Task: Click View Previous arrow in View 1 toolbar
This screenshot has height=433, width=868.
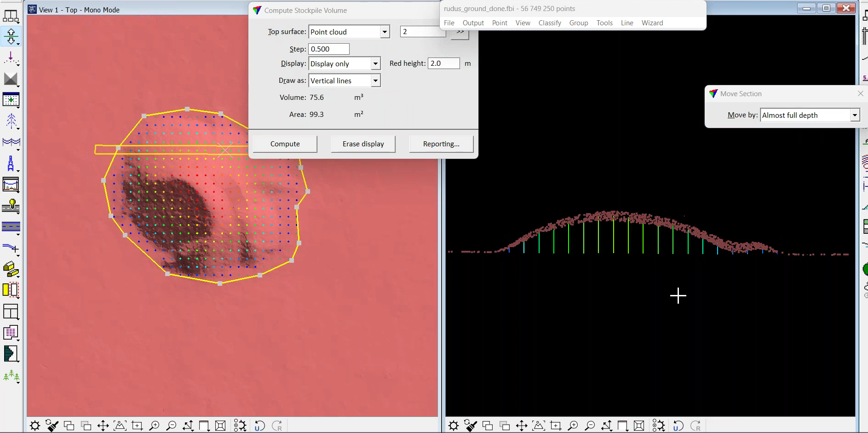Action: [259, 426]
